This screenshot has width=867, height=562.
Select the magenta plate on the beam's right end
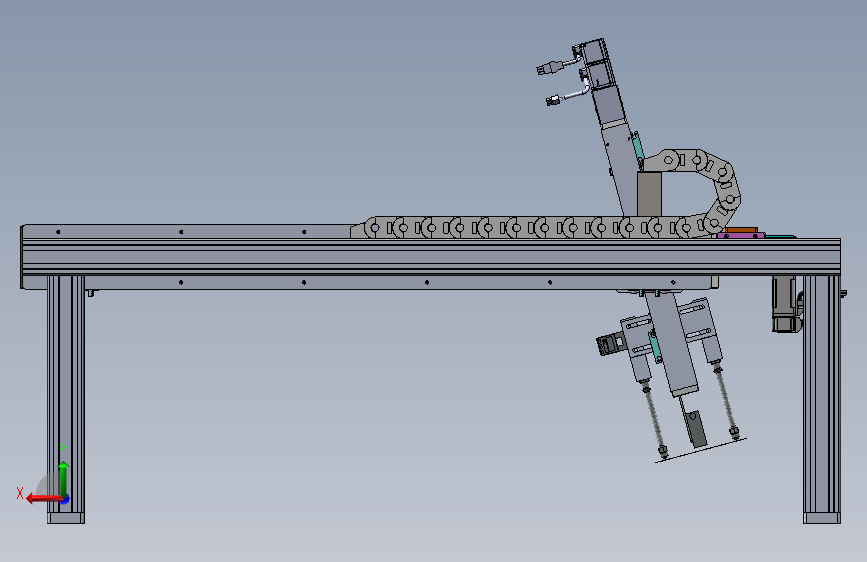741,236
